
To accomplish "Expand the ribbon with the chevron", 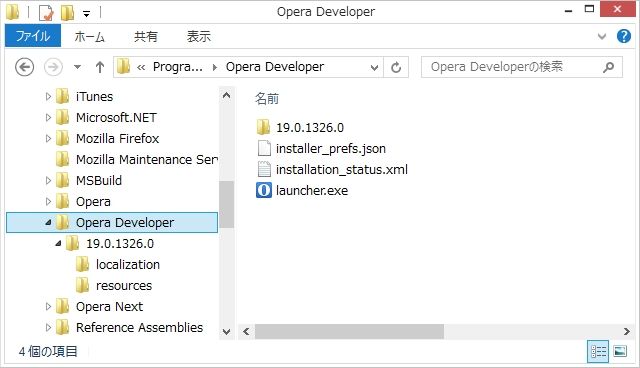I will click(x=602, y=36).
